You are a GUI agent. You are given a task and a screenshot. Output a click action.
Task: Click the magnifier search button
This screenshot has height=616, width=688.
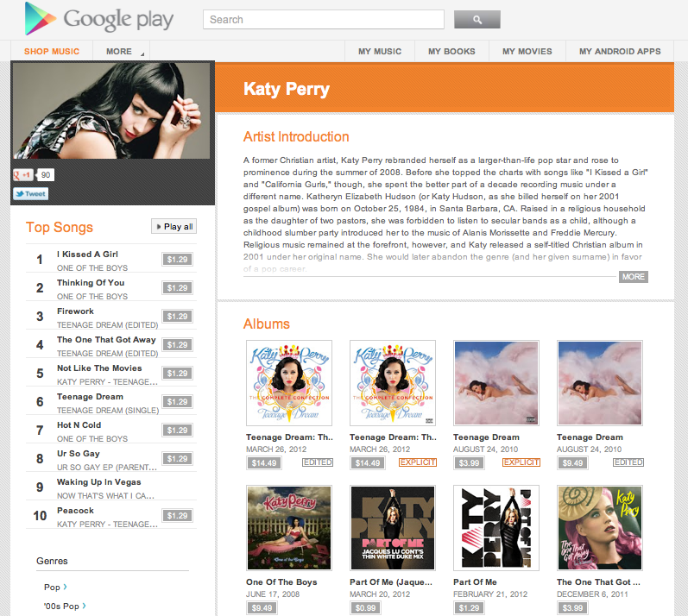(477, 20)
